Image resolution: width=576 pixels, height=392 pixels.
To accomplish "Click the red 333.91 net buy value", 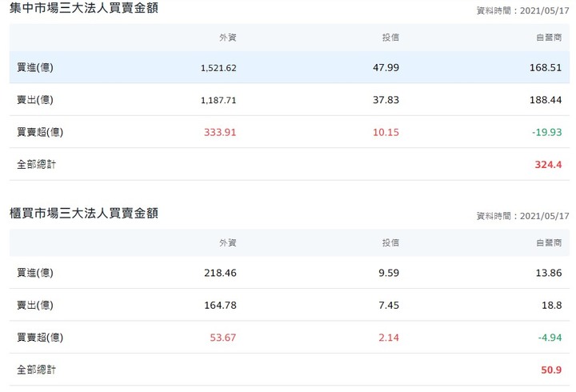I will [x=220, y=132].
